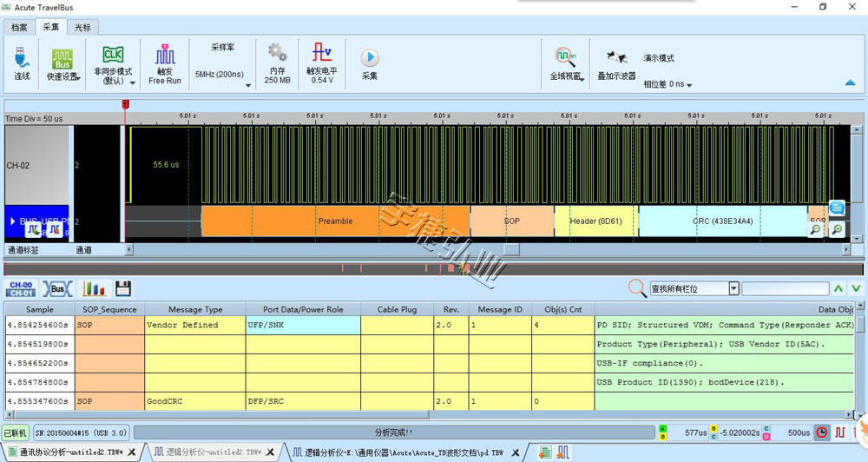
Task: Click the search magnifier icon
Action: (636, 288)
